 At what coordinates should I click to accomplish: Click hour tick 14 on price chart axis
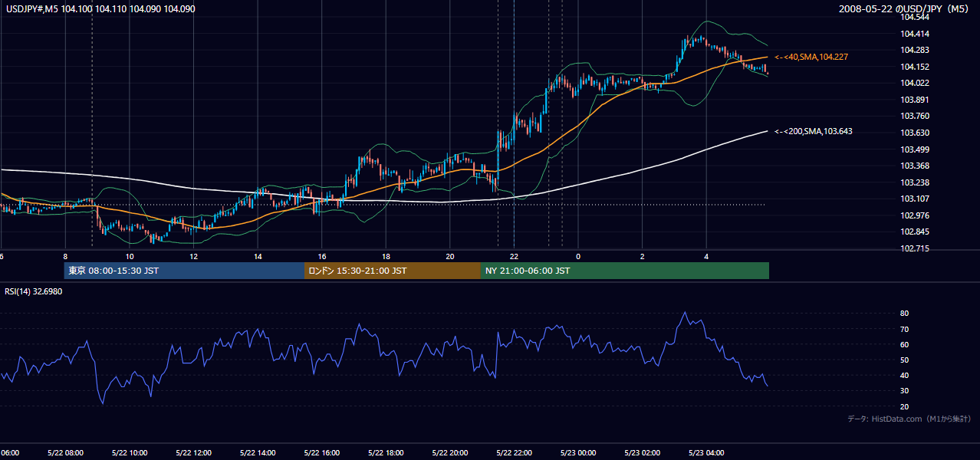(258, 256)
